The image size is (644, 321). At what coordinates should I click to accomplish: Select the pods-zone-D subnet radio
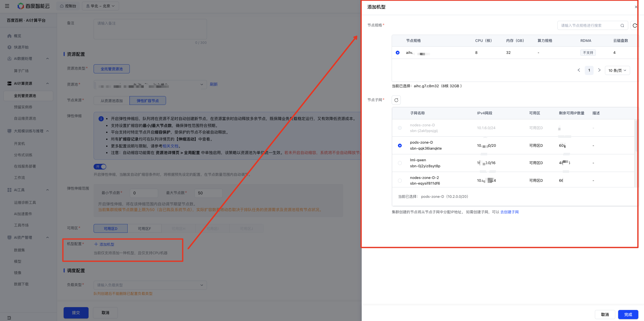pyautogui.click(x=400, y=146)
